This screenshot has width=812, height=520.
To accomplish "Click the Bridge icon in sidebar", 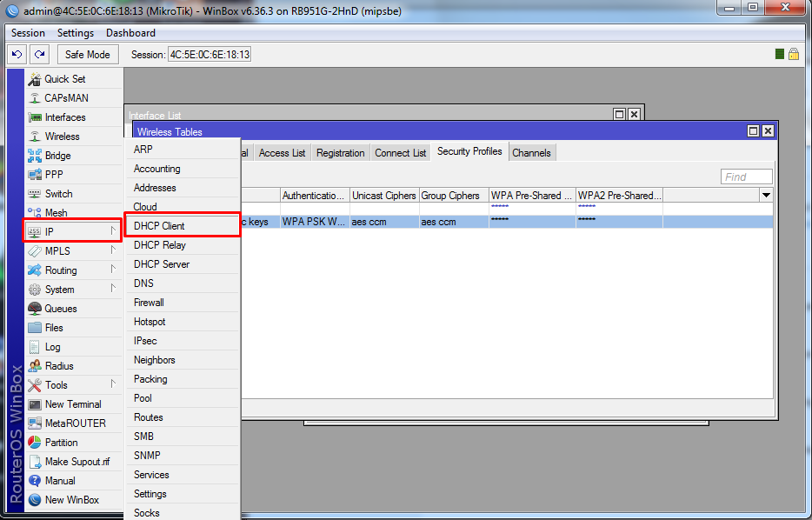I will [x=35, y=156].
